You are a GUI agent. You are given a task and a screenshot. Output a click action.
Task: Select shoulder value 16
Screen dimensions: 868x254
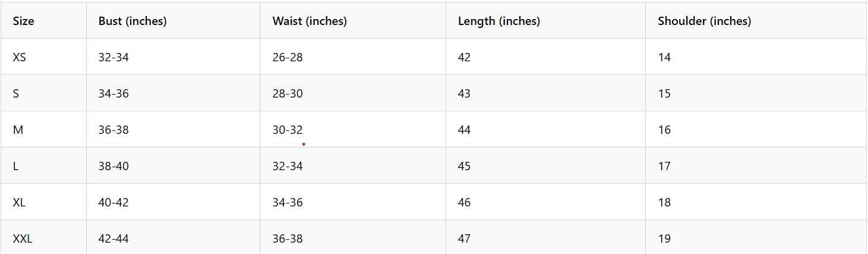664,130
